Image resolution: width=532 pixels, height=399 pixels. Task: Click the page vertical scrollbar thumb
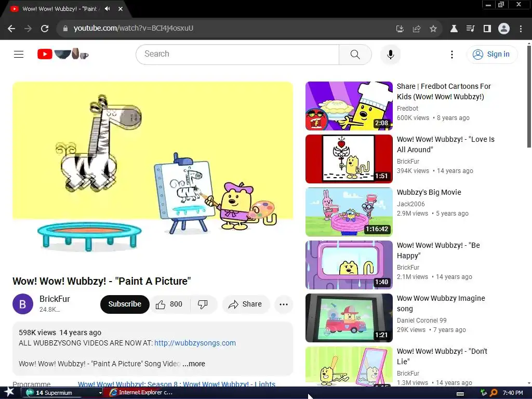[x=529, y=97]
